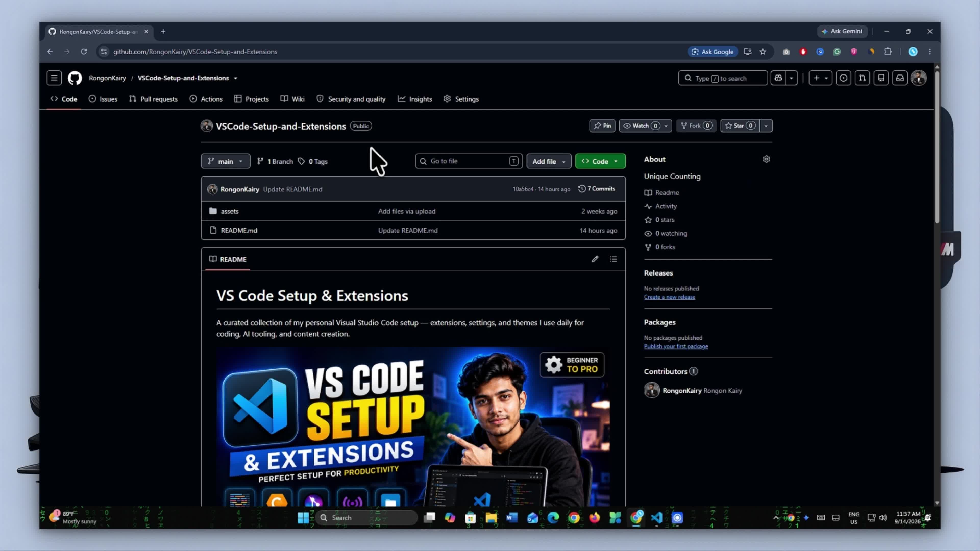Image resolution: width=980 pixels, height=551 pixels.
Task: Click Publish your first package link
Action: click(x=676, y=346)
